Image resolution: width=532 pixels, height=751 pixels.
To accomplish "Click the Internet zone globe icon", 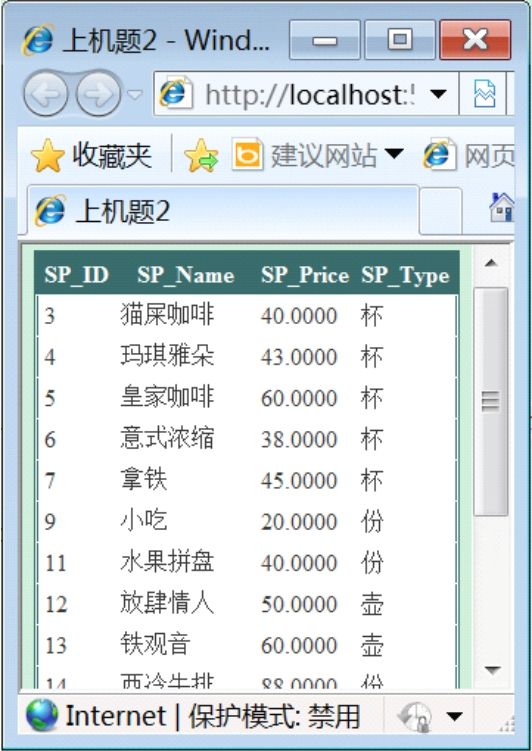I will 42,716.
